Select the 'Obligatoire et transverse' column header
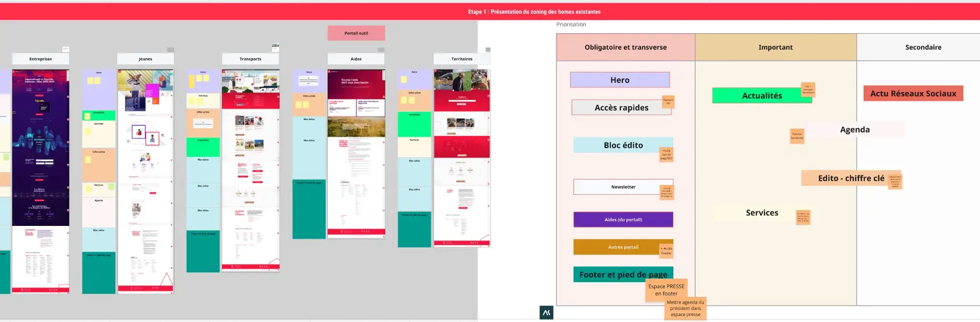 [626, 47]
